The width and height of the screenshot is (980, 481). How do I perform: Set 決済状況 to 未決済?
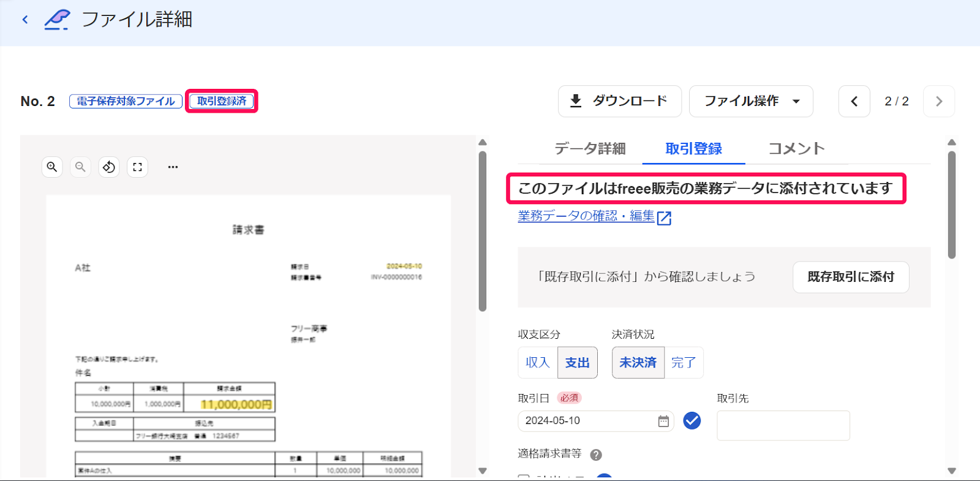[x=638, y=363]
